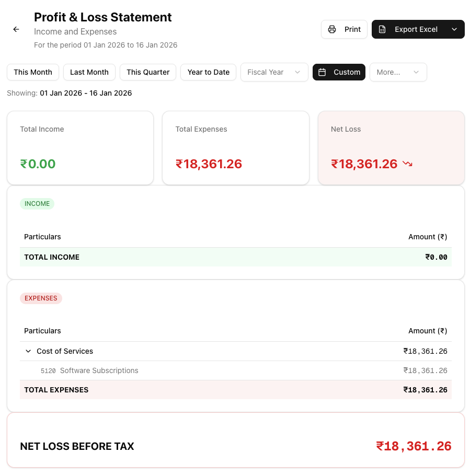Click the Excel spreadsheet file icon
470x476 pixels.
382,29
